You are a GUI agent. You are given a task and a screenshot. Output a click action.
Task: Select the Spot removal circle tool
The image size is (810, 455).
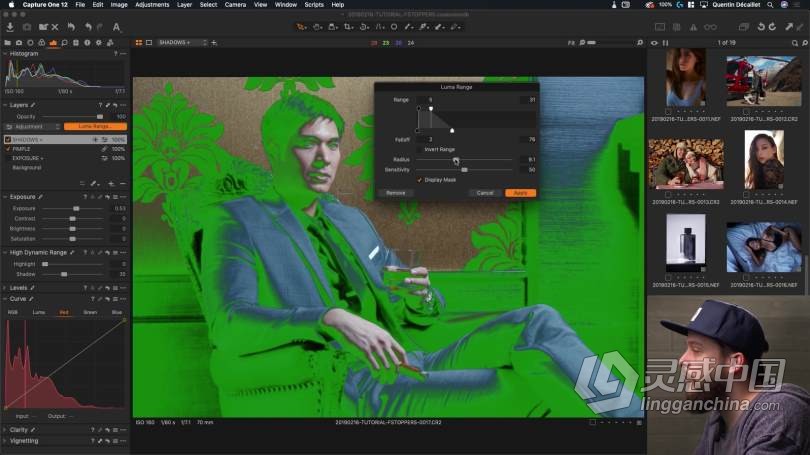point(394,27)
